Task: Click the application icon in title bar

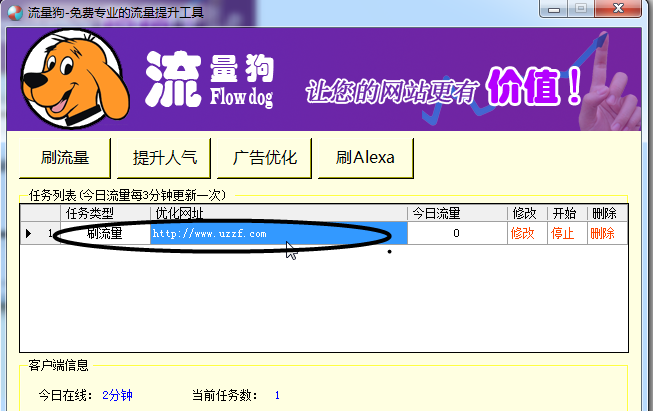Action: point(15,12)
